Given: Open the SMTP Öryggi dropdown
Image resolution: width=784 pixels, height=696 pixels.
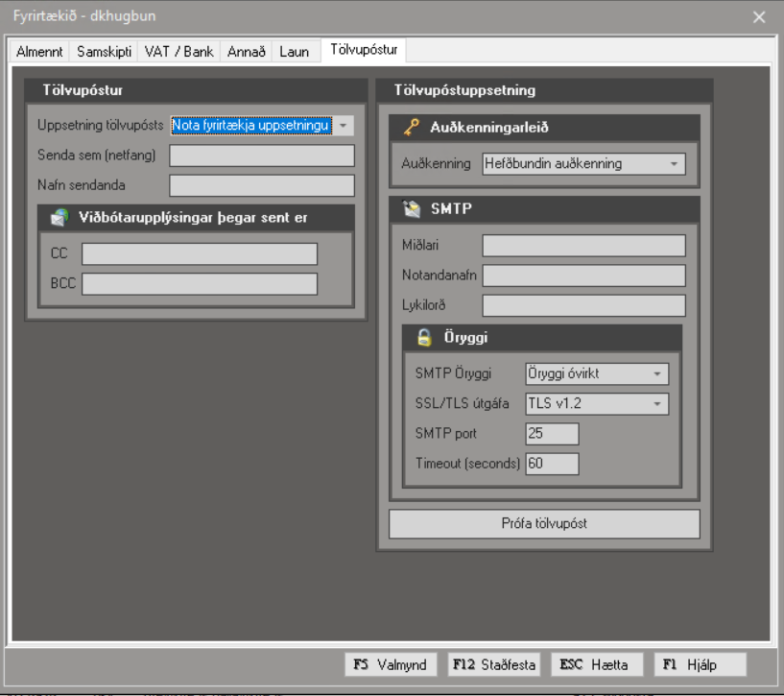Looking at the screenshot, I should tap(657, 373).
